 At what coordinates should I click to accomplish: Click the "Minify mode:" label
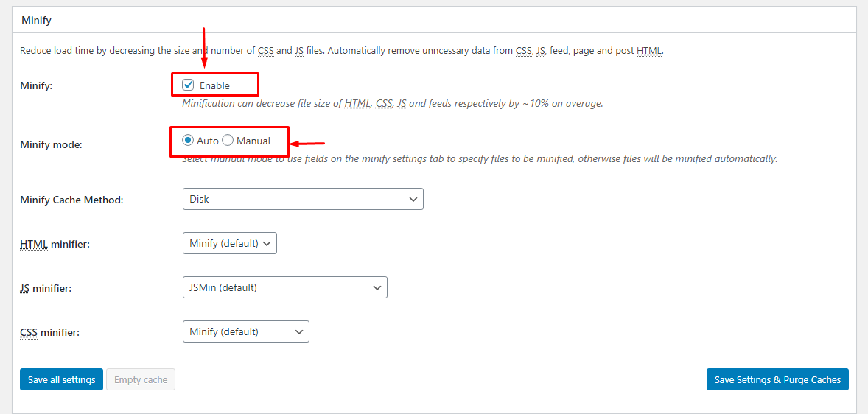tap(51, 144)
